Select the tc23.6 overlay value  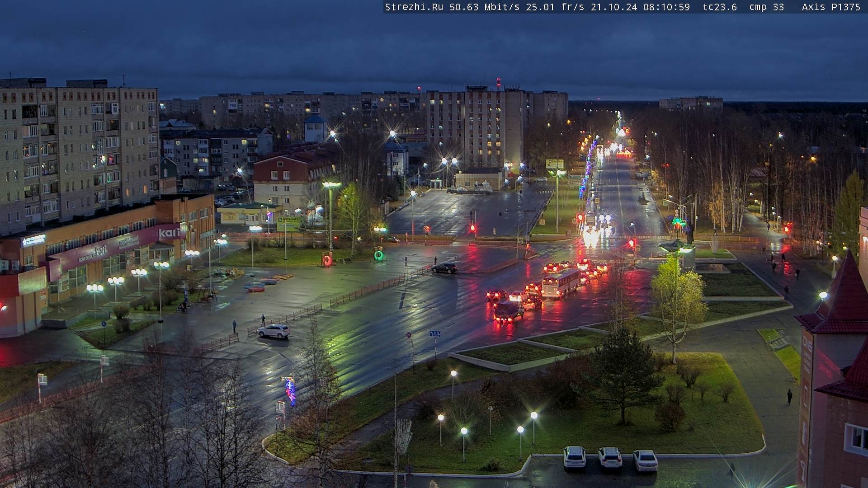tap(720, 7)
